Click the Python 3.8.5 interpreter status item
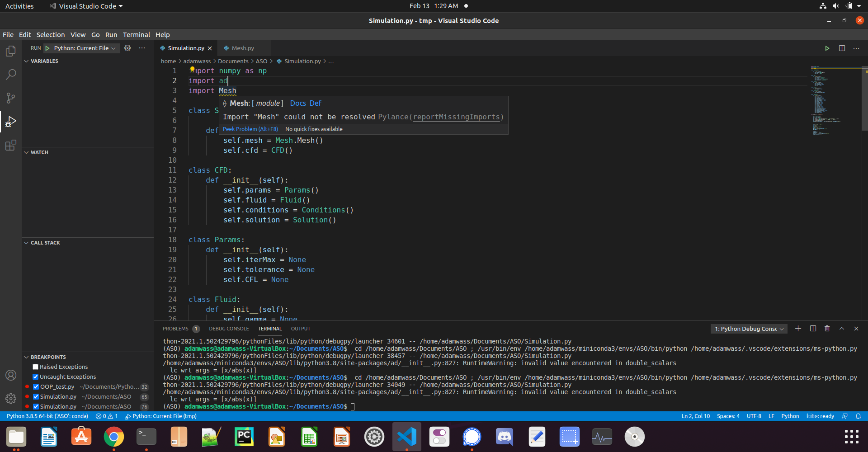Image resolution: width=868 pixels, height=452 pixels. 47,416
